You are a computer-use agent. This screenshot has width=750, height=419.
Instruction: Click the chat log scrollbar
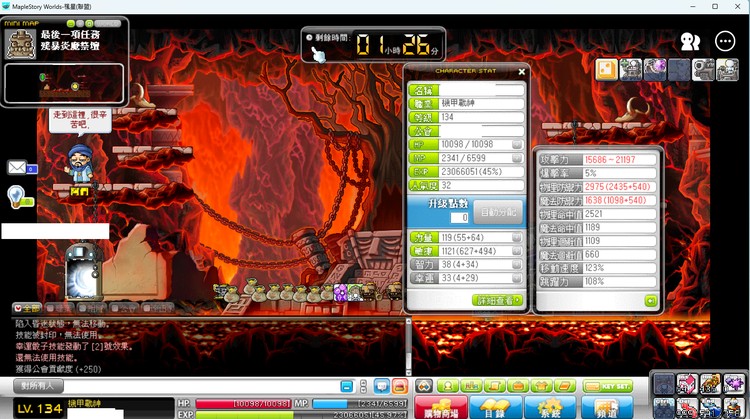click(x=408, y=347)
